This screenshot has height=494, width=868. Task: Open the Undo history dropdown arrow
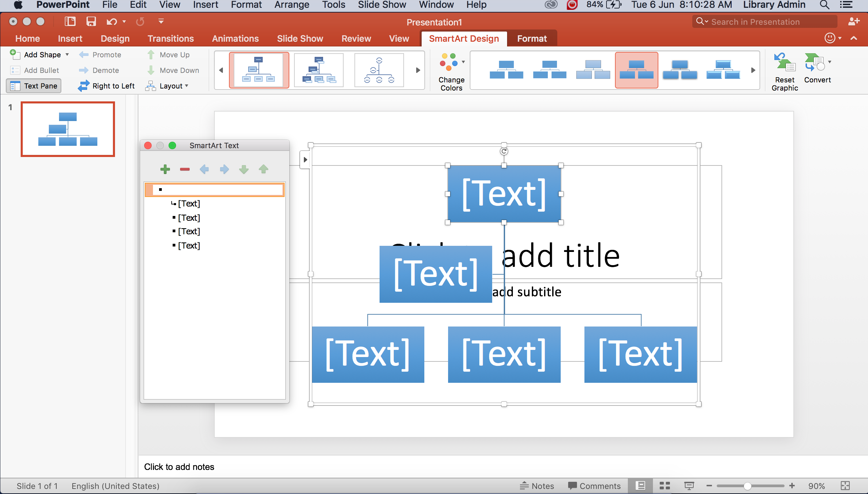point(124,22)
